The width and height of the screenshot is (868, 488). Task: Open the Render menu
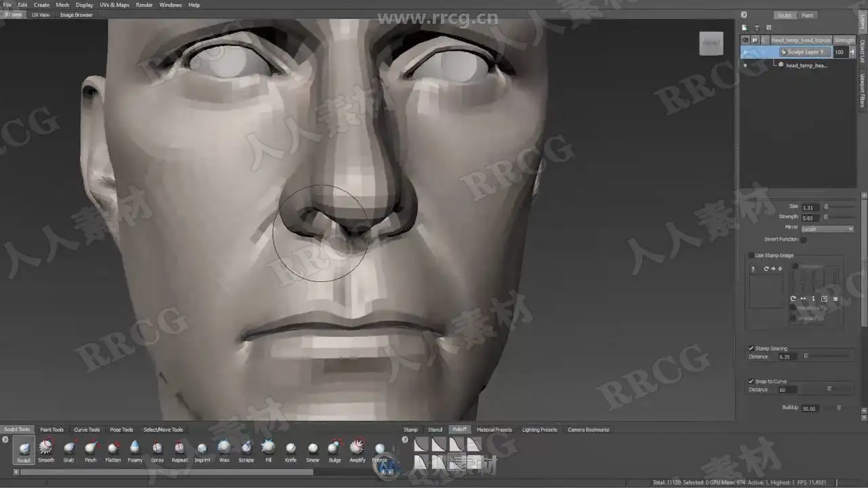[144, 5]
